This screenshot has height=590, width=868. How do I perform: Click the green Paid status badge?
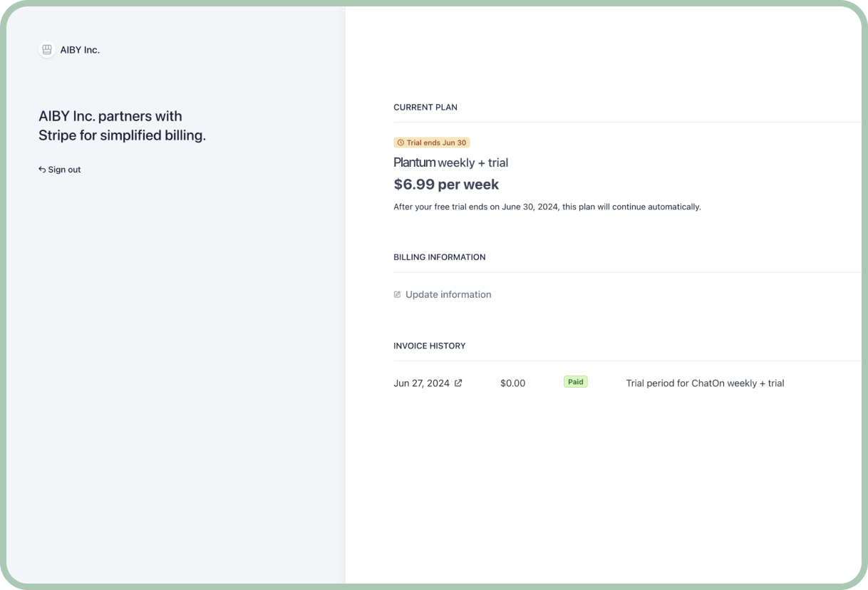click(x=575, y=382)
